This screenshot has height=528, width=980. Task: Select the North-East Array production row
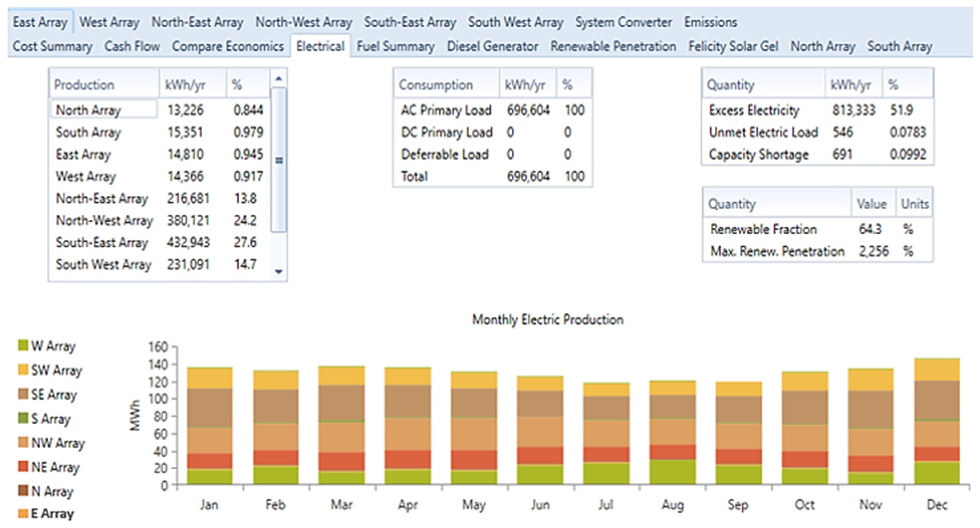pyautogui.click(x=160, y=198)
